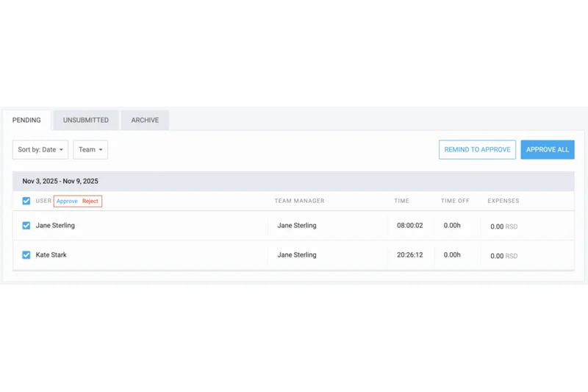The width and height of the screenshot is (588, 392).
Task: Click Kate Stark's tracked time 20:26:12
Action: 409,255
